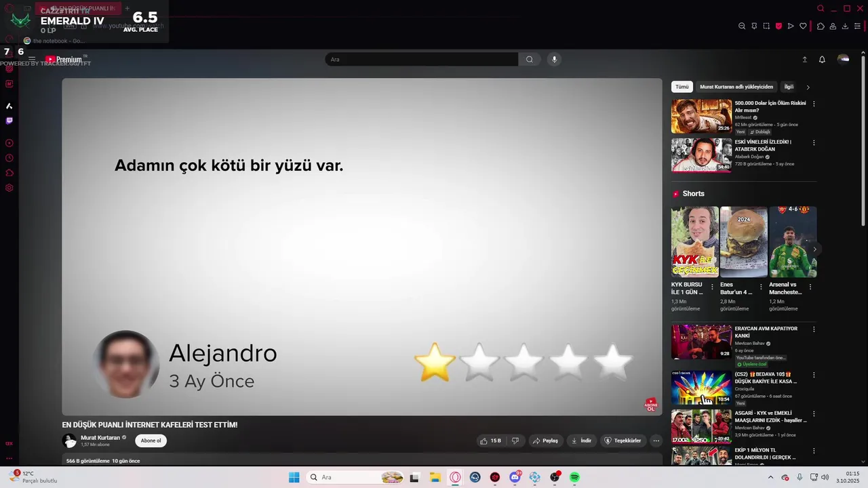The width and height of the screenshot is (868, 488).
Task: Click the YouTube search magnifier button
Action: (530, 60)
